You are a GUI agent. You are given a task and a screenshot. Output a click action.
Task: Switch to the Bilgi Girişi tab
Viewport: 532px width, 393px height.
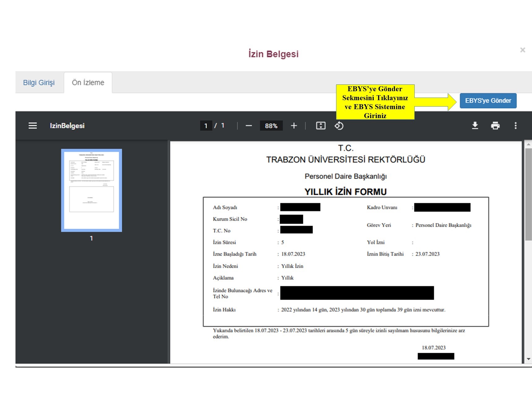(39, 83)
